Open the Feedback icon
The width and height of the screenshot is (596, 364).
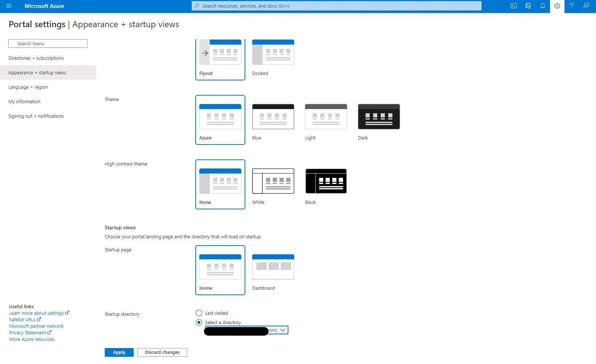tap(586, 6)
